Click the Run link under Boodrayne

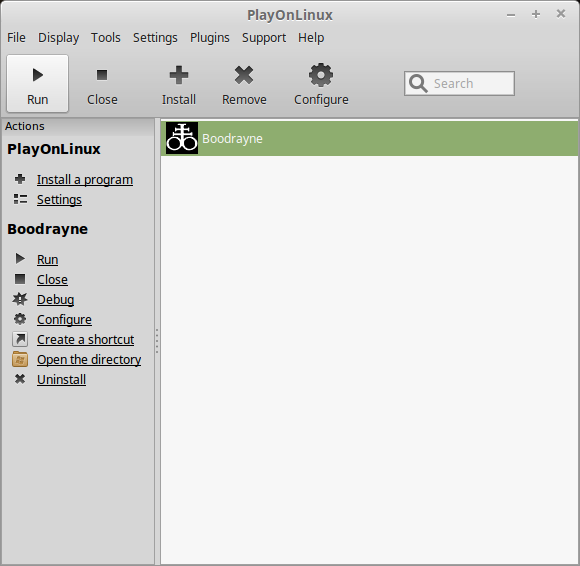47,260
